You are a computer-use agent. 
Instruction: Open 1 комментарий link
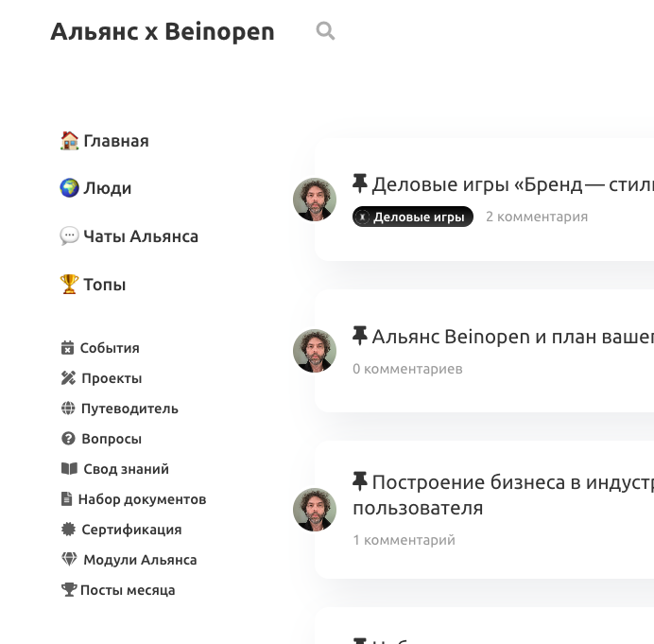pyautogui.click(x=404, y=540)
